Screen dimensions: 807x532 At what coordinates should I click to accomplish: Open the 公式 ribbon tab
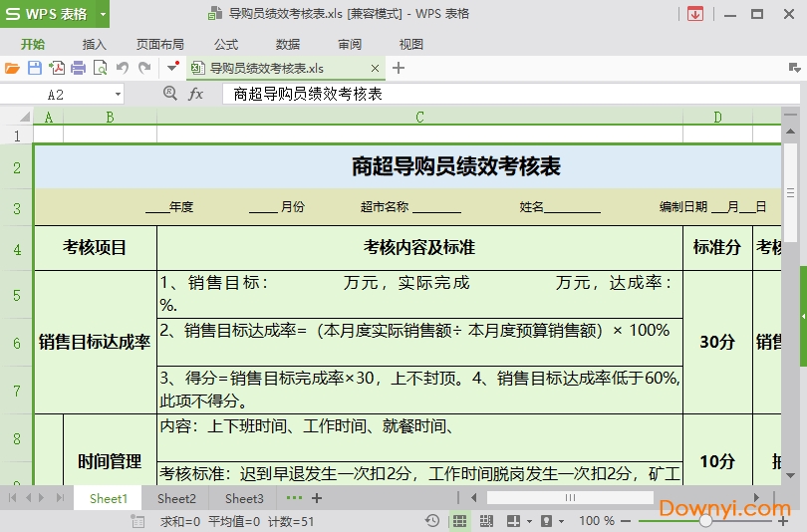tap(226, 44)
